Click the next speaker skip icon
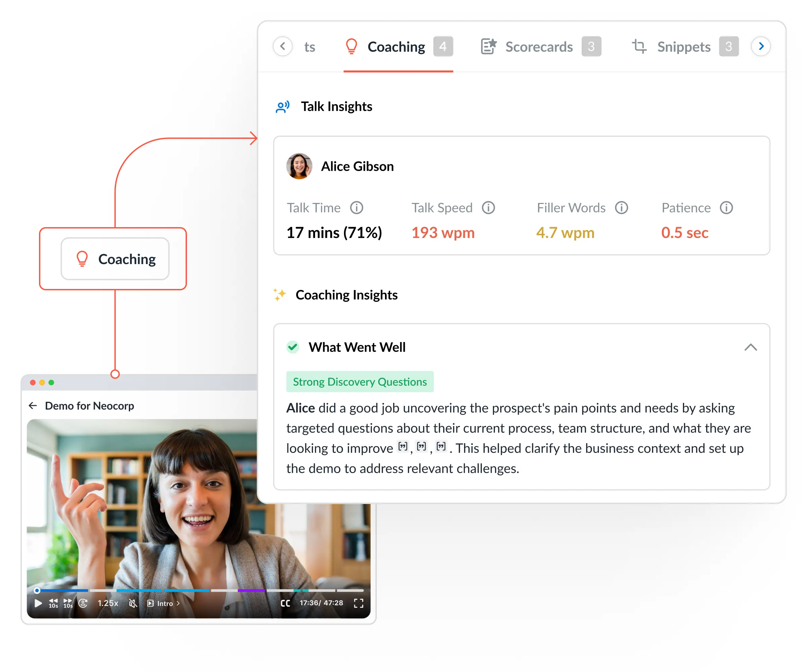Viewport: 807px width, 672px height. [x=83, y=603]
